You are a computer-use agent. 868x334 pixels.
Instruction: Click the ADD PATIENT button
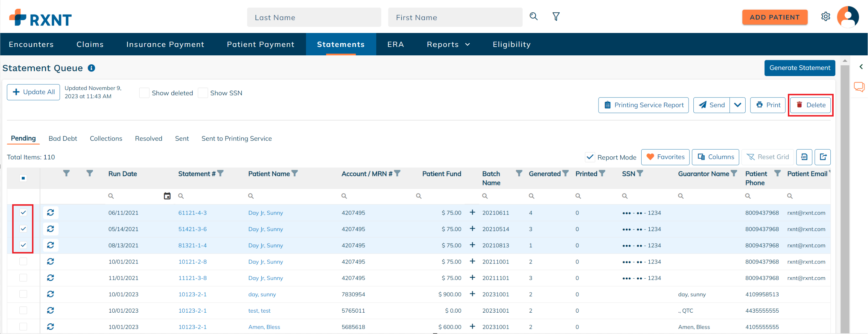coord(774,17)
